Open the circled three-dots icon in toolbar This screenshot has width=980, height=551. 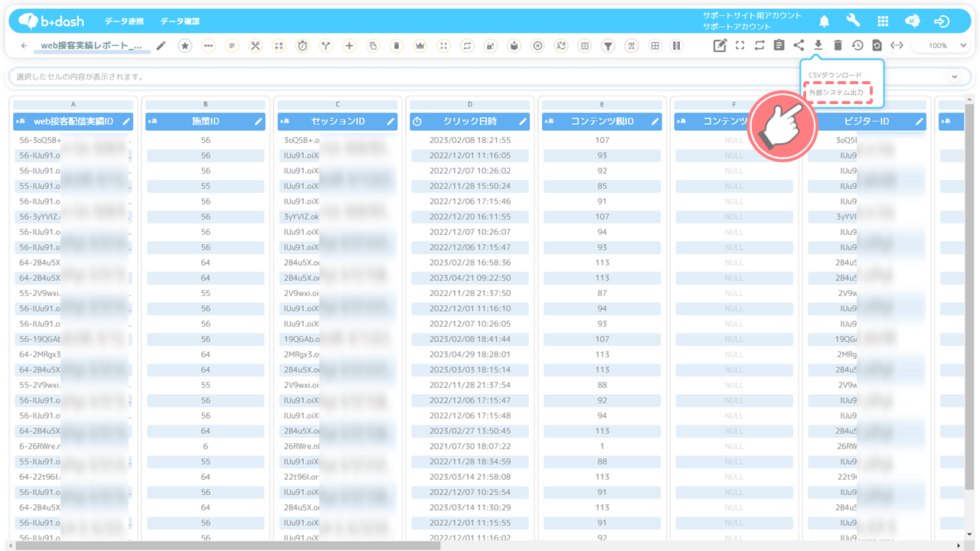(x=208, y=46)
